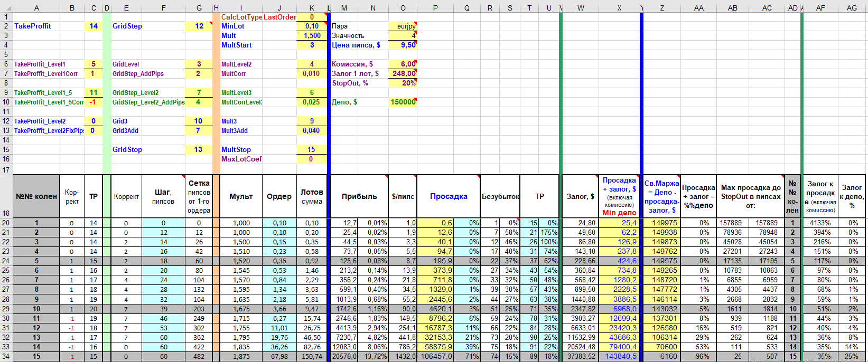Select the margin value 248,00
The width and height of the screenshot is (868, 362).
point(403,73)
